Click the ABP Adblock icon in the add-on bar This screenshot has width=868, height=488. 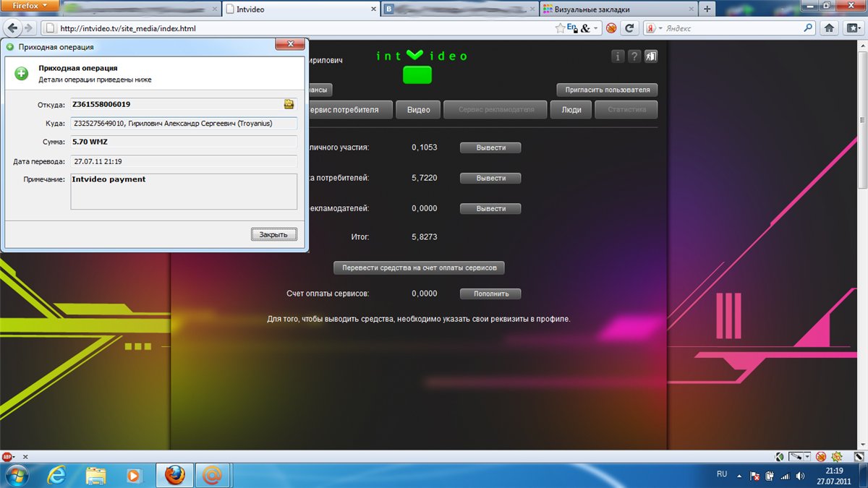[8, 457]
